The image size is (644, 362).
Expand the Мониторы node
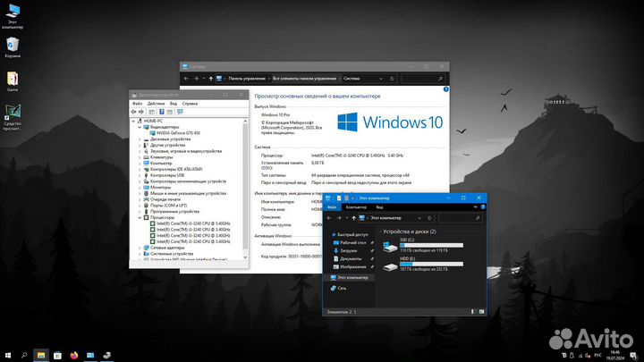(x=140, y=187)
